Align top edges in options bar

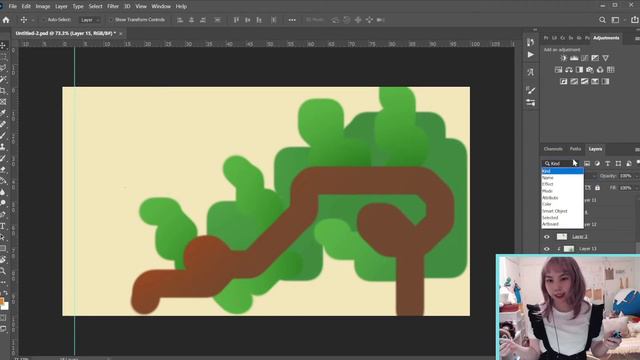[x=236, y=20]
